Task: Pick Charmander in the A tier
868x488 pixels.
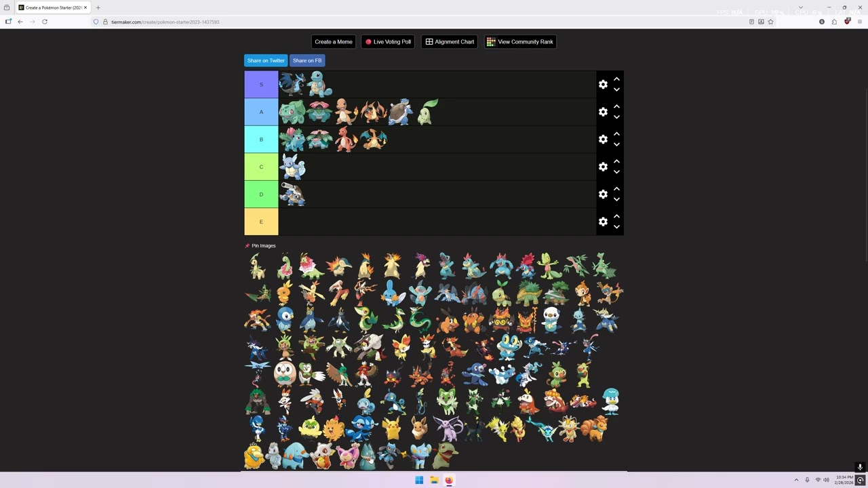Action: [347, 112]
